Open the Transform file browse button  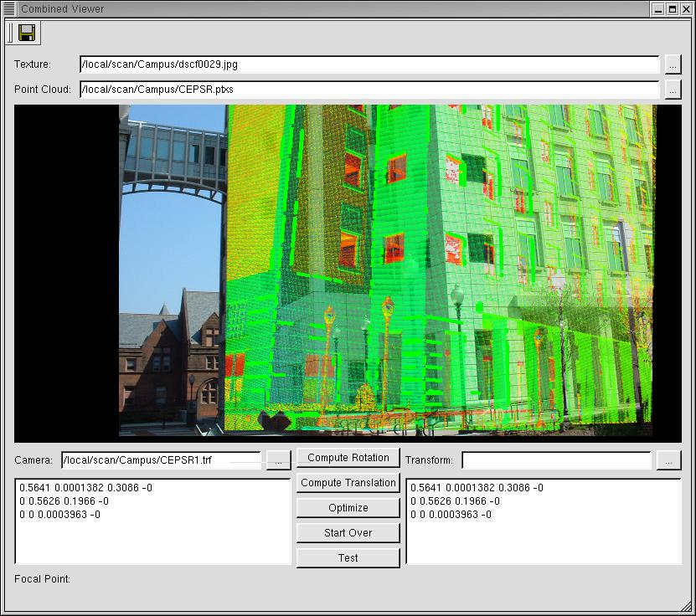668,460
